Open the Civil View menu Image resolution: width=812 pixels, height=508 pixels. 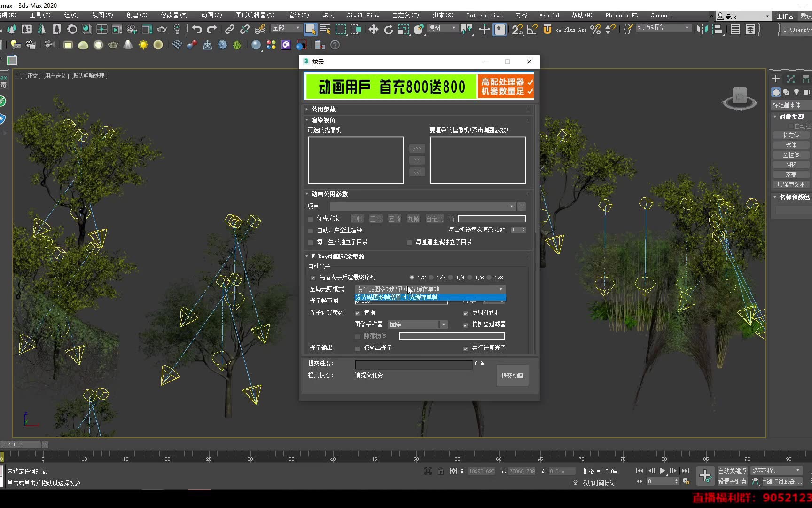tap(363, 16)
